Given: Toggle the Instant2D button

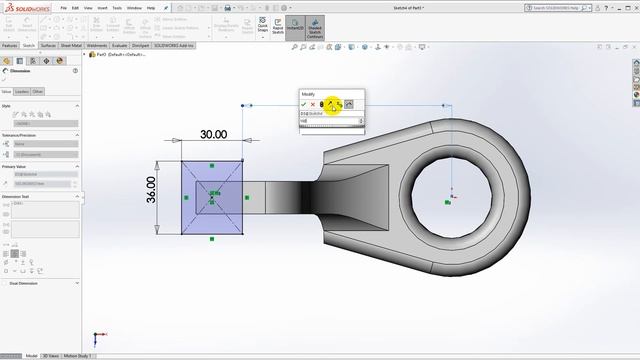Looking at the screenshot, I should coord(295,28).
